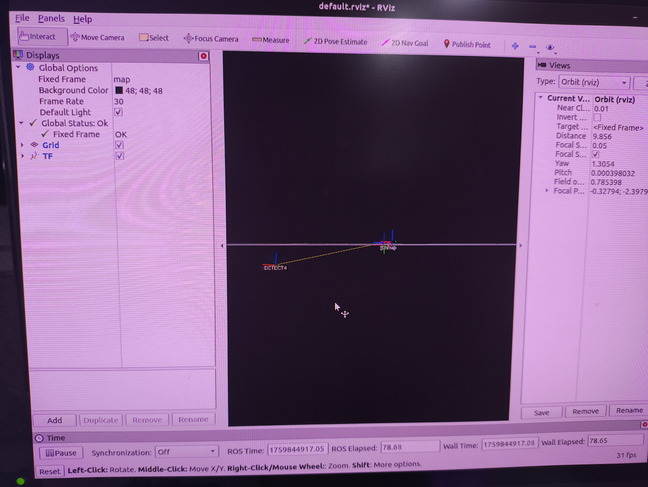This screenshot has width=648, height=487.
Task: Click the blue plus add-tool icon
Action: tap(515, 46)
